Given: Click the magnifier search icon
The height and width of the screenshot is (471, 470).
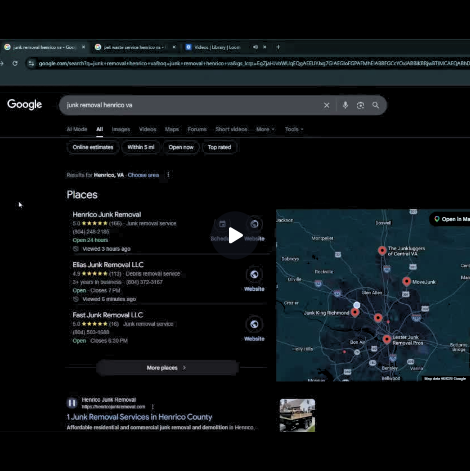Looking at the screenshot, I should 376,105.
